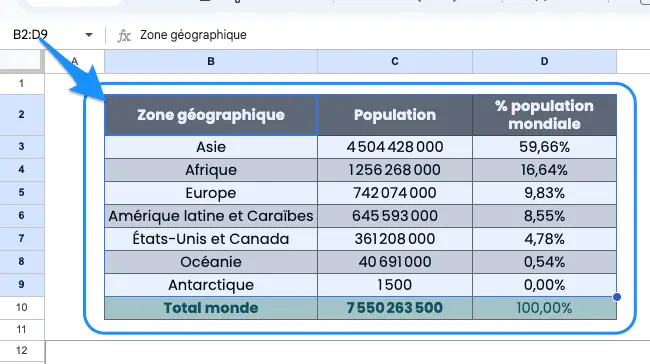This screenshot has height=364, width=650.
Task: Click the blue selection fill handle
Action: (x=617, y=297)
